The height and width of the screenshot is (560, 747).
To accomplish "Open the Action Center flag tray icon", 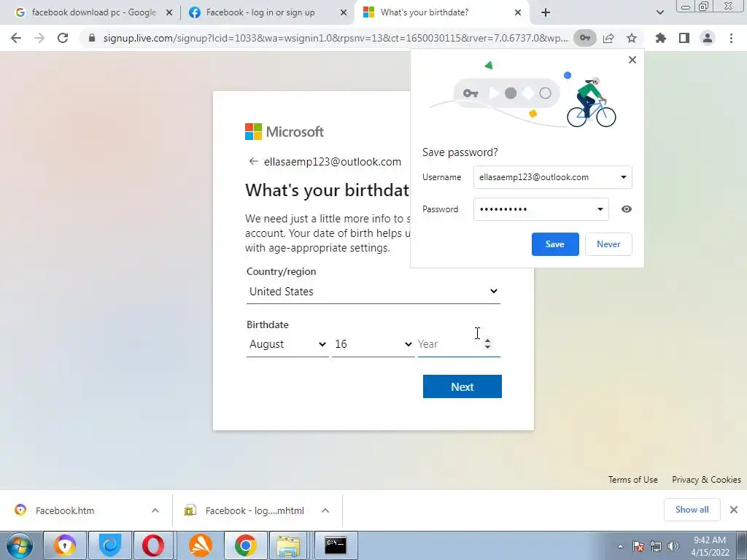I will 638,546.
